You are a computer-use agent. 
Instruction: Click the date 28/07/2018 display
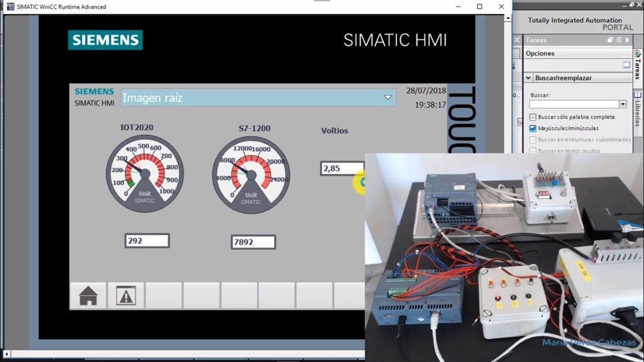(426, 91)
